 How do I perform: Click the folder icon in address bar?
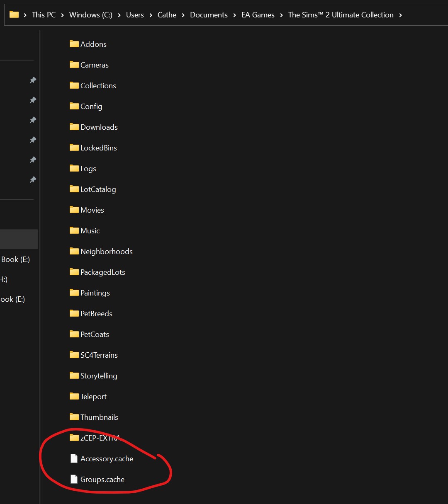(x=14, y=15)
